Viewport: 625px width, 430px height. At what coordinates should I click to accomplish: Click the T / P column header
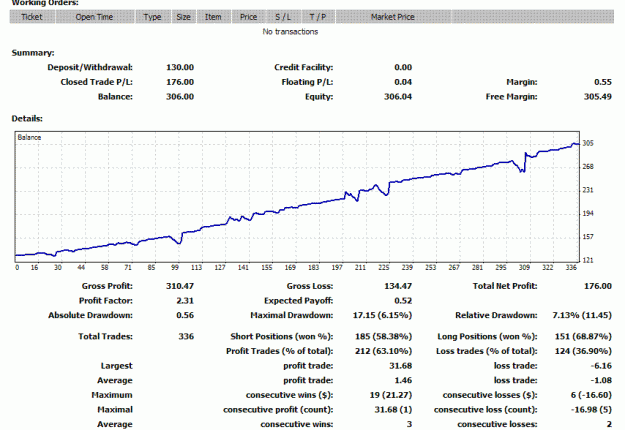click(318, 17)
